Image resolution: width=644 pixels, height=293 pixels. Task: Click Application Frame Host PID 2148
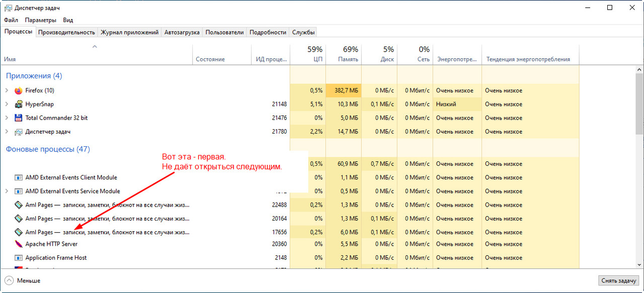point(281,258)
